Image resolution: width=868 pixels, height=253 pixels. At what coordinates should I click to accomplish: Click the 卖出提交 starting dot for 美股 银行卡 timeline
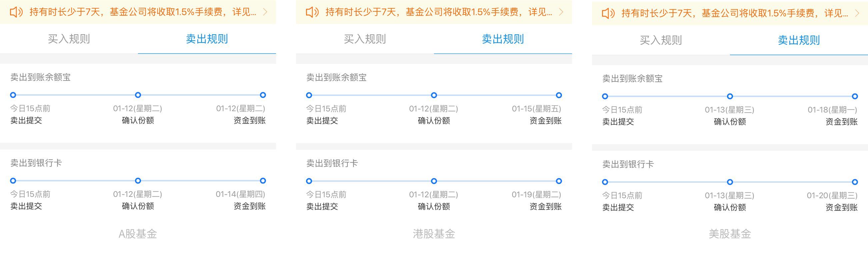coord(605,182)
